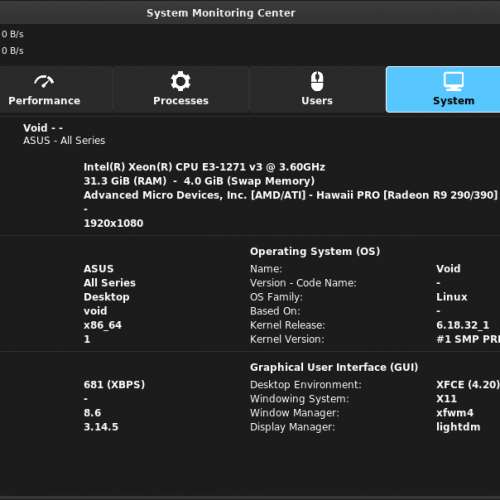Select the 1920x1080 resolution text
500x500 pixels.
click(113, 223)
